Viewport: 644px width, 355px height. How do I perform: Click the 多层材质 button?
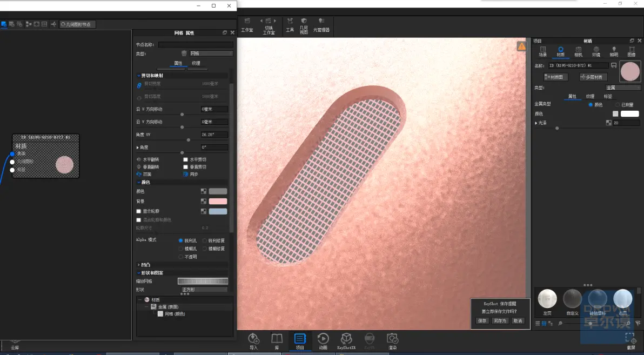click(x=593, y=77)
